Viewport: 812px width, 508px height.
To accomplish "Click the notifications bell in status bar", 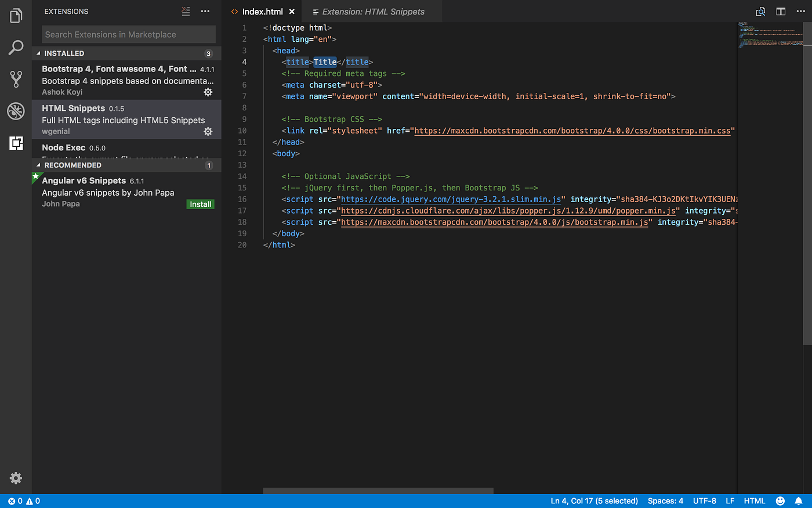I will [799, 500].
